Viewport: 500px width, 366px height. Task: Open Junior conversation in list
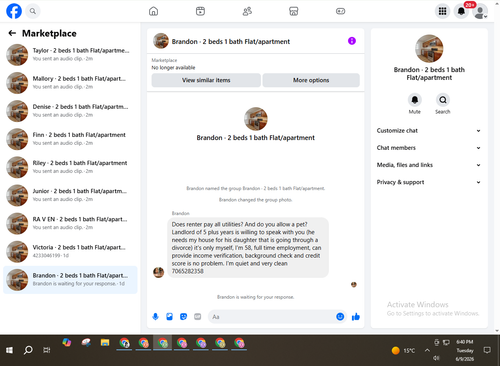70,195
